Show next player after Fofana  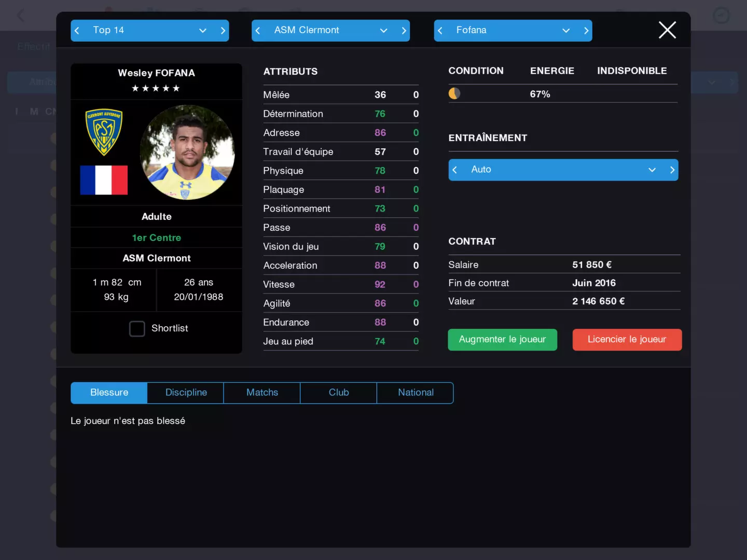(586, 31)
